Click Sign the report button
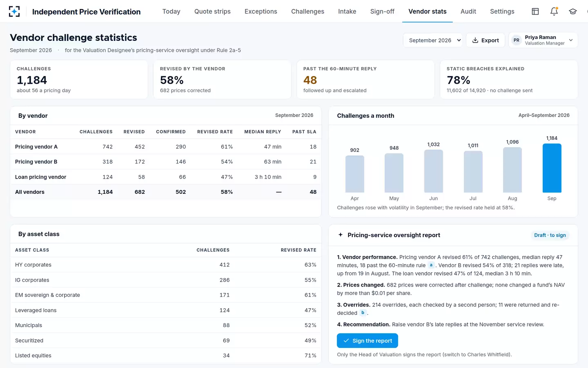This screenshot has width=588, height=368. point(367,341)
